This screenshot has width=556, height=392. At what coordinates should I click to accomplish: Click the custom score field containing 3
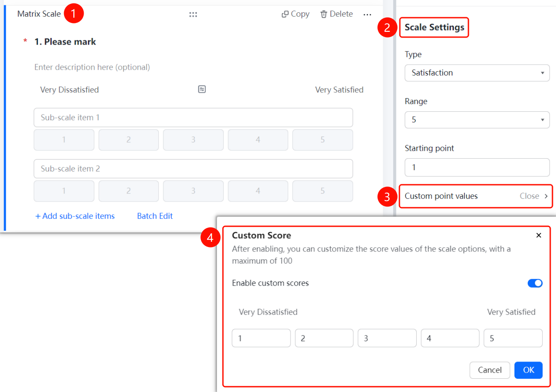click(387, 339)
